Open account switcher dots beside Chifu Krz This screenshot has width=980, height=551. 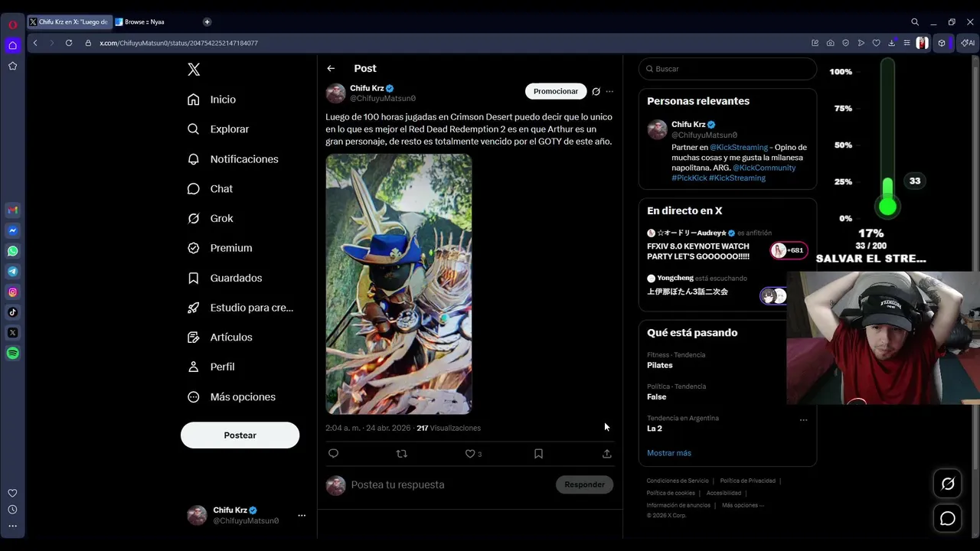(302, 515)
